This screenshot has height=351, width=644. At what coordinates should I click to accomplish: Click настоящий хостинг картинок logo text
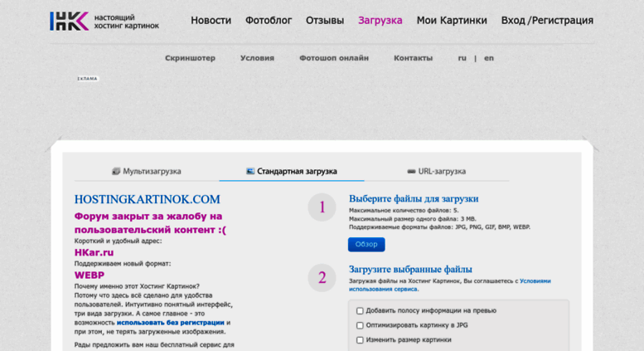pos(127,22)
